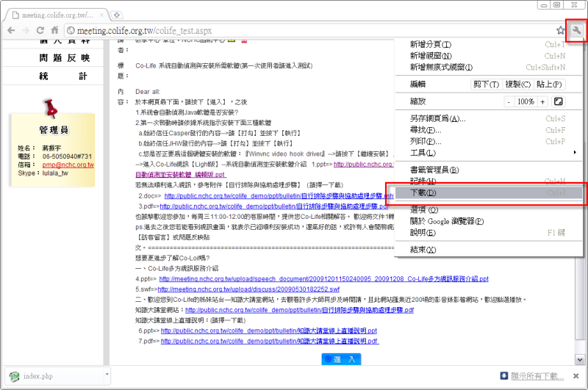Click the 貼上(P) paste button
The width and height of the screenshot is (588, 390).
[x=549, y=84]
